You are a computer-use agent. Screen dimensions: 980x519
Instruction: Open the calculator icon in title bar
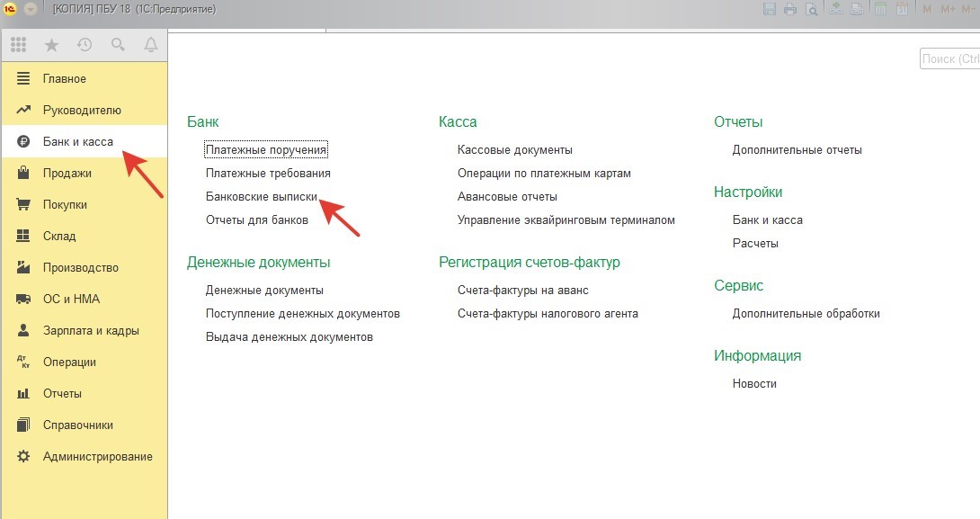click(x=880, y=9)
